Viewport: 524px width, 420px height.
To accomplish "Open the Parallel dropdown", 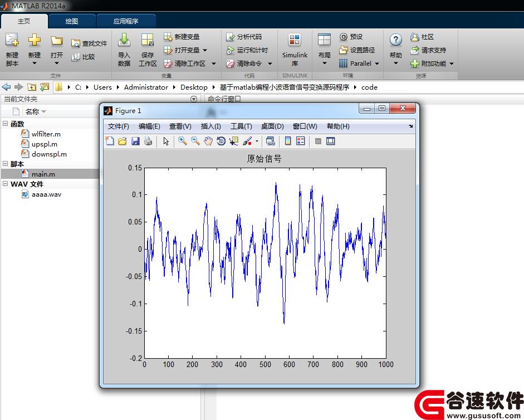I will (377, 64).
